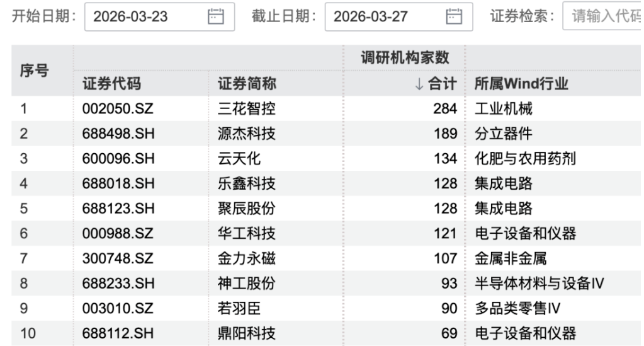Screen dimensions: 644x346
Task: Click the 序号 column header
Action: (36, 71)
